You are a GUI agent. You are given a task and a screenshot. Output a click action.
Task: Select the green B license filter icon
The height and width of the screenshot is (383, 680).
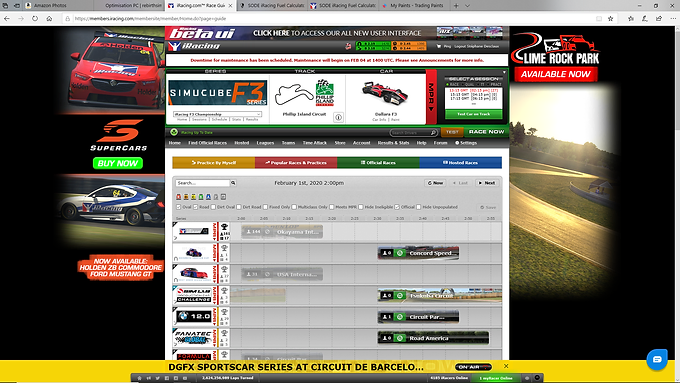coord(201,197)
